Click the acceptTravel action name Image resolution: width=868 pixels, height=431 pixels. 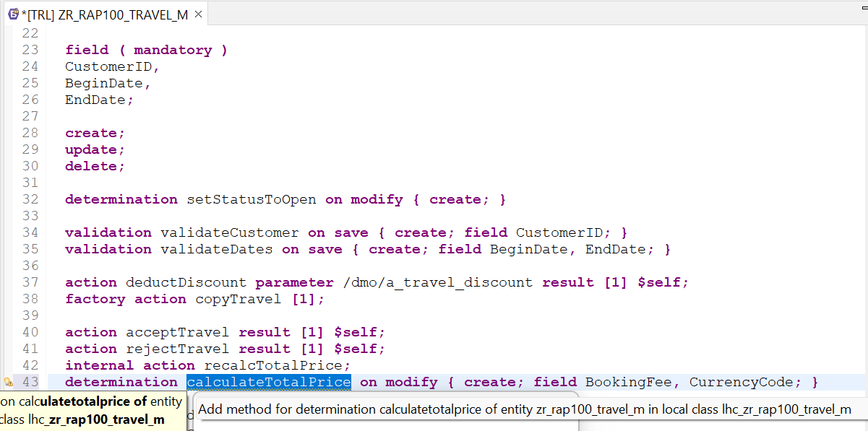[x=177, y=332]
